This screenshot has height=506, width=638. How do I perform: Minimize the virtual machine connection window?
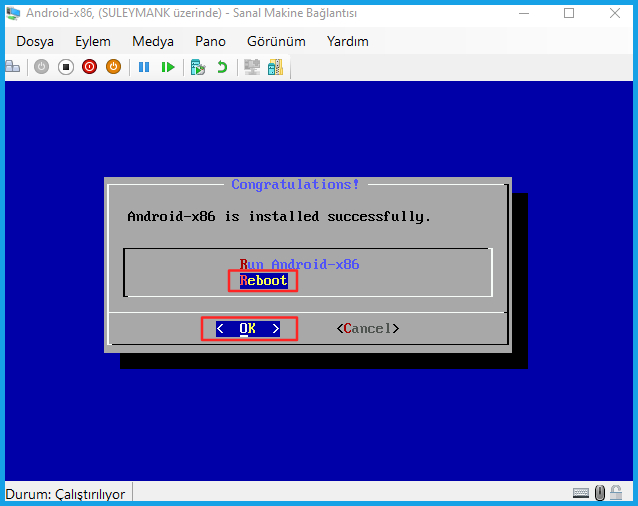(x=524, y=13)
